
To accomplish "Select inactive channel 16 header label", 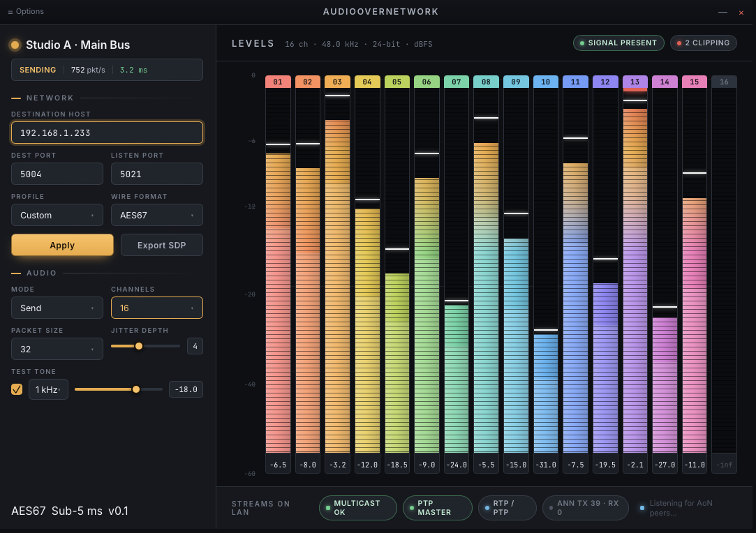I will (724, 82).
